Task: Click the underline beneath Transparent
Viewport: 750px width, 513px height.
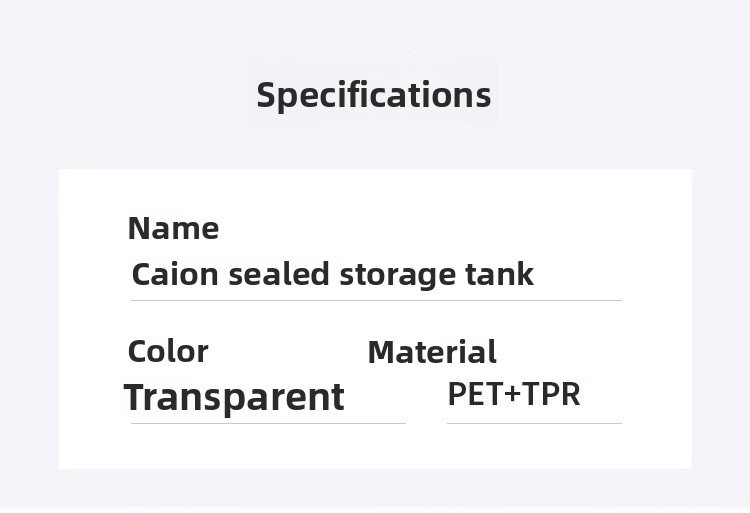Action: click(x=268, y=423)
